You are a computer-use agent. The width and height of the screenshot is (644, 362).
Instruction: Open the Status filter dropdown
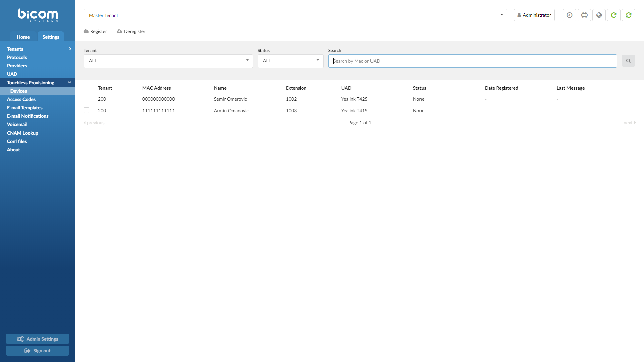(290, 61)
